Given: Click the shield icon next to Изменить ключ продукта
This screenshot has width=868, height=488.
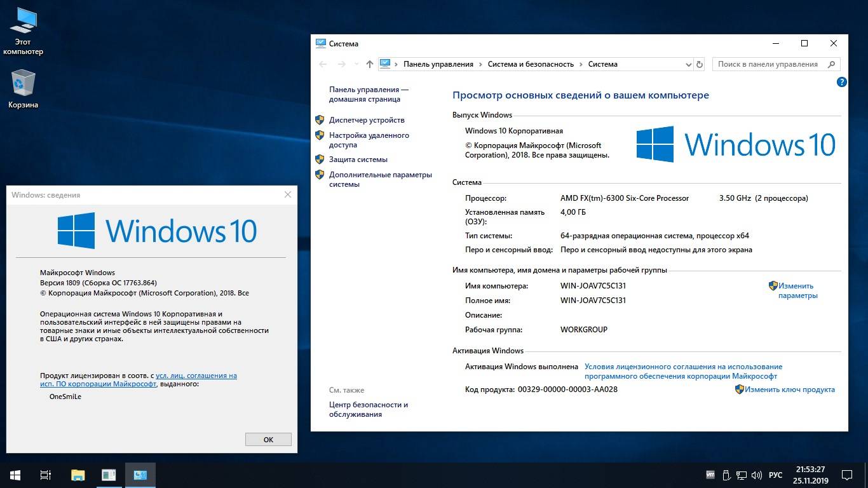Looking at the screenshot, I should (740, 390).
